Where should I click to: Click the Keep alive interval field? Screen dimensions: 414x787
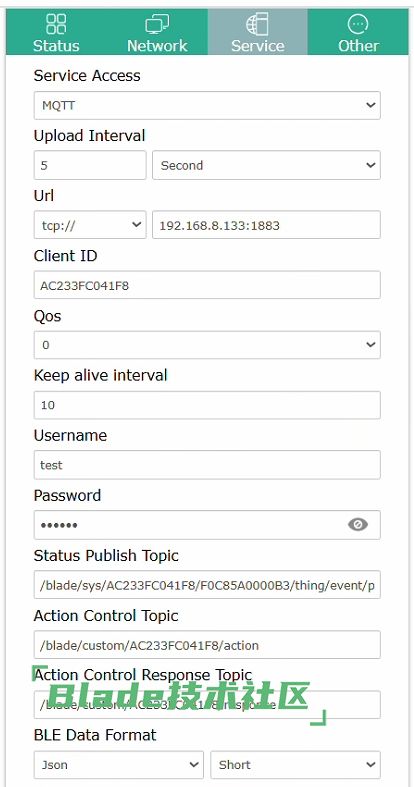207,405
